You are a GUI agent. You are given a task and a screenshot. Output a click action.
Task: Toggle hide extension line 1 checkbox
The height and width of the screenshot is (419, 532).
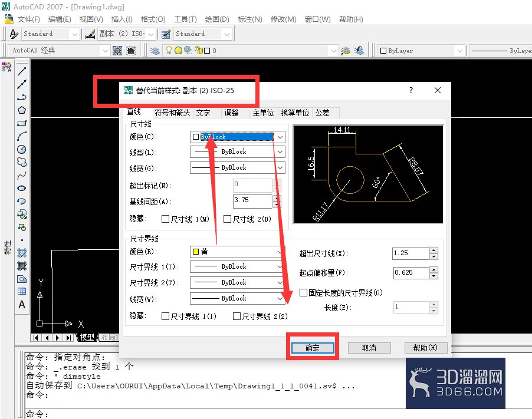point(165,316)
